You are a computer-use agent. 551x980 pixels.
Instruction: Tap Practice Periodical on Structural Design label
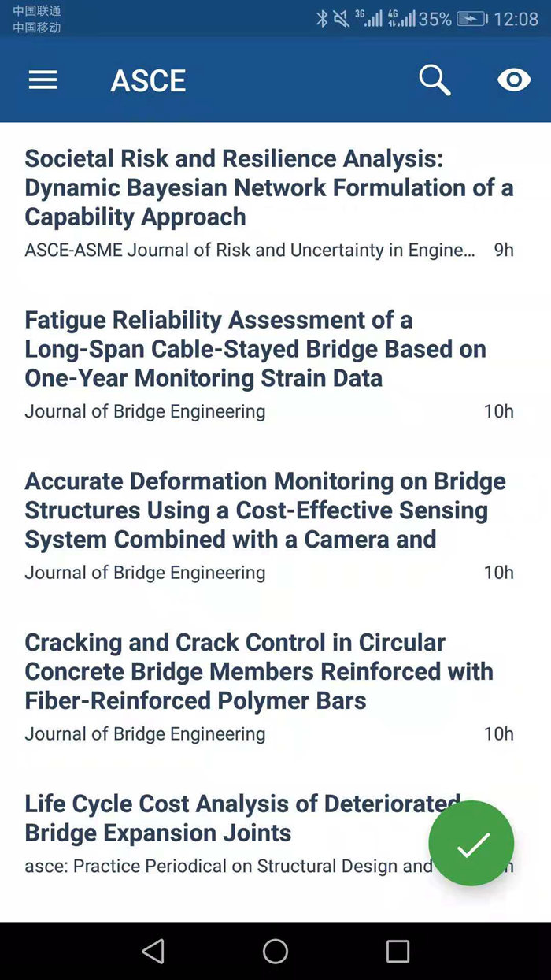pos(228,867)
